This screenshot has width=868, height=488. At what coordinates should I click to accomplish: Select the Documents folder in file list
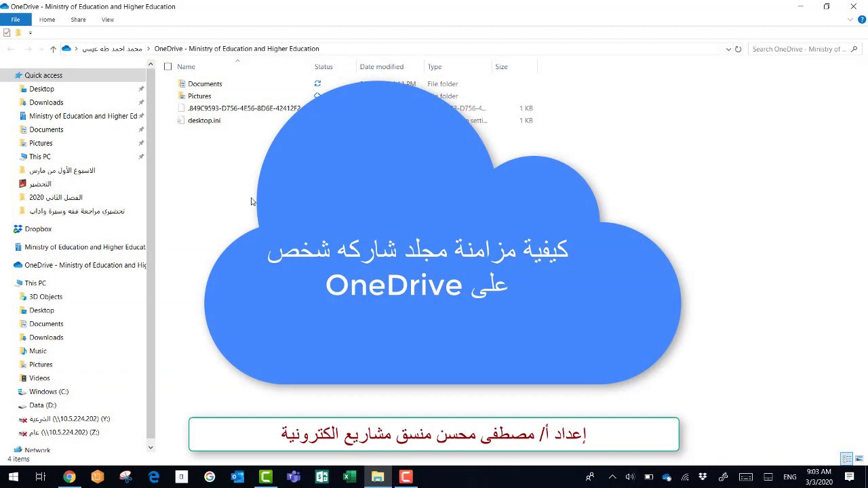pos(205,84)
